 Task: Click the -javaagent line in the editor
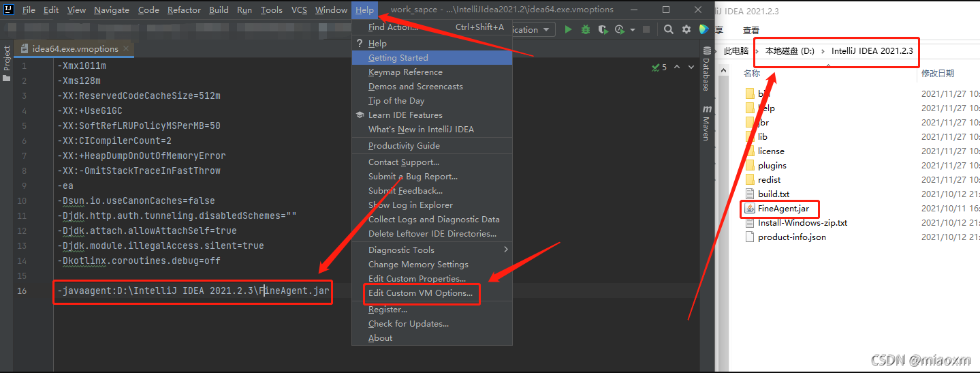[193, 290]
